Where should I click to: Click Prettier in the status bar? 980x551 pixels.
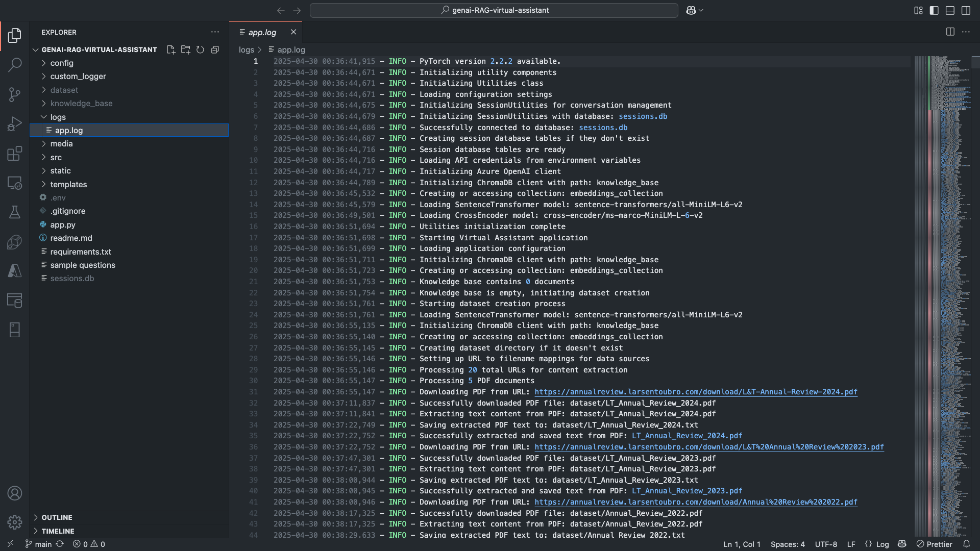coord(935,544)
